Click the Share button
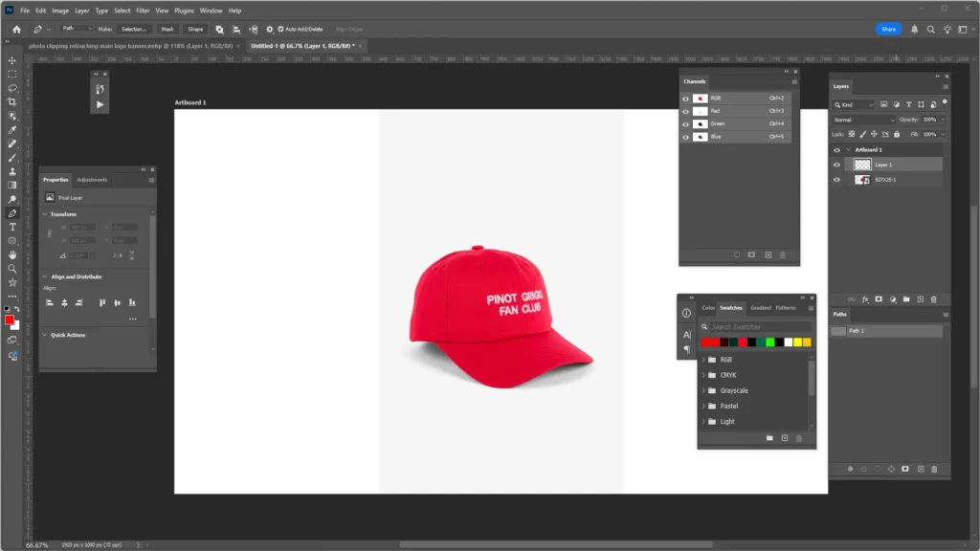This screenshot has height=551, width=980. pyautogui.click(x=888, y=29)
